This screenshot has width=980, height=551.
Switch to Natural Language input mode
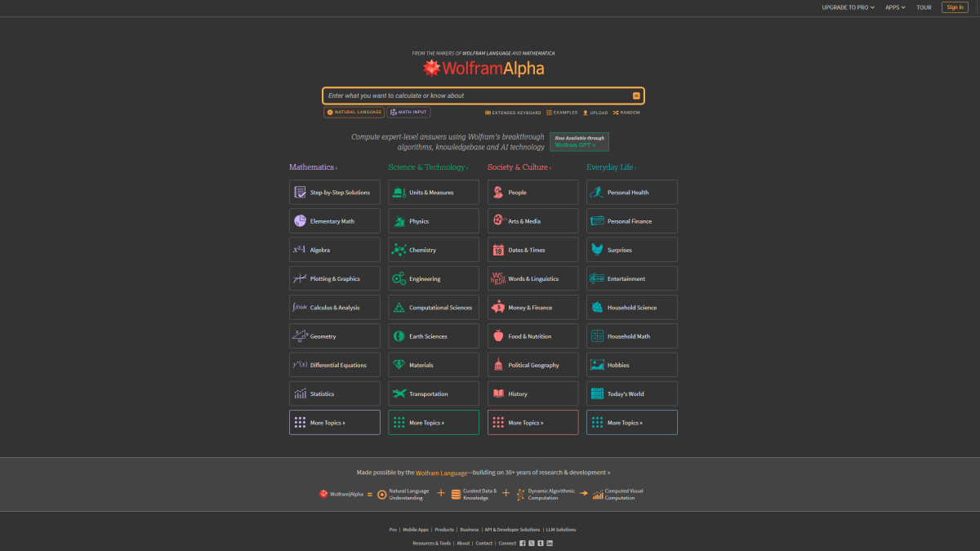354,113
